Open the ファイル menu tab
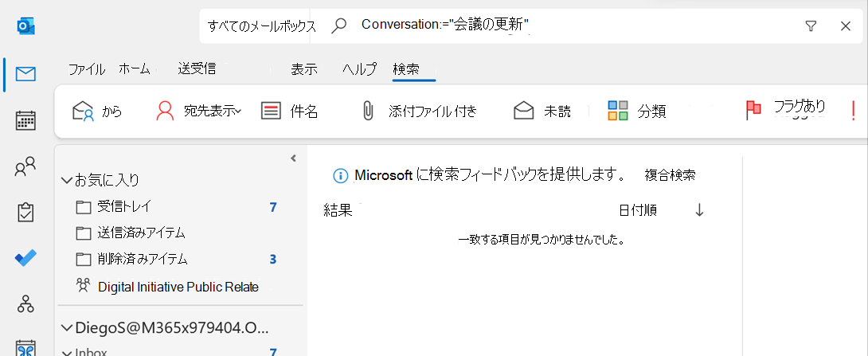This screenshot has height=356, width=868. [x=86, y=69]
